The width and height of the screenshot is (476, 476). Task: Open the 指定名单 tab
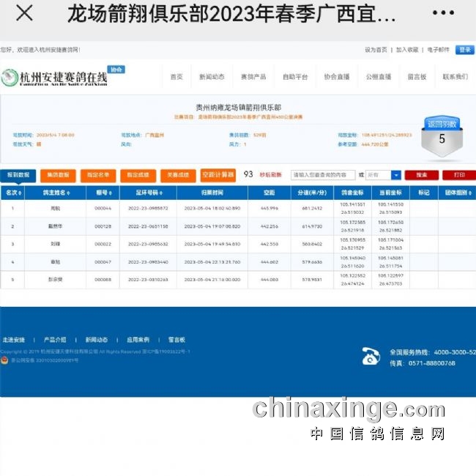(98, 175)
